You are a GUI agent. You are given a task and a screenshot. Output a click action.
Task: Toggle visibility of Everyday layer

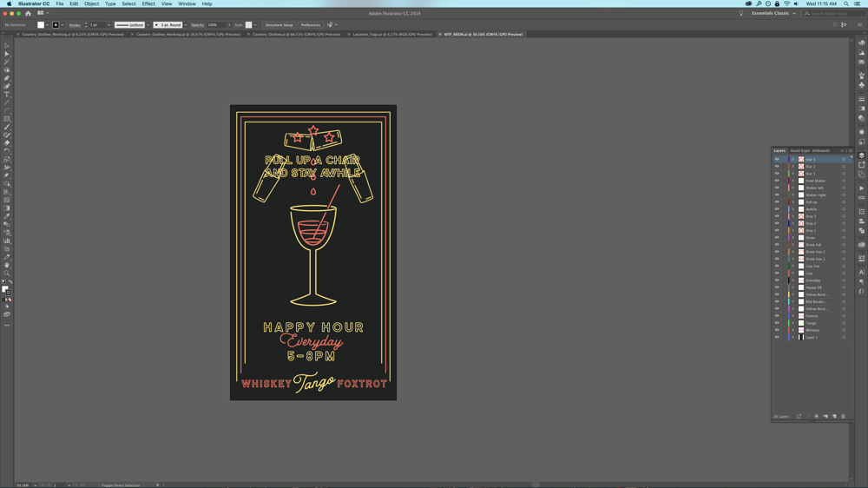(x=777, y=280)
